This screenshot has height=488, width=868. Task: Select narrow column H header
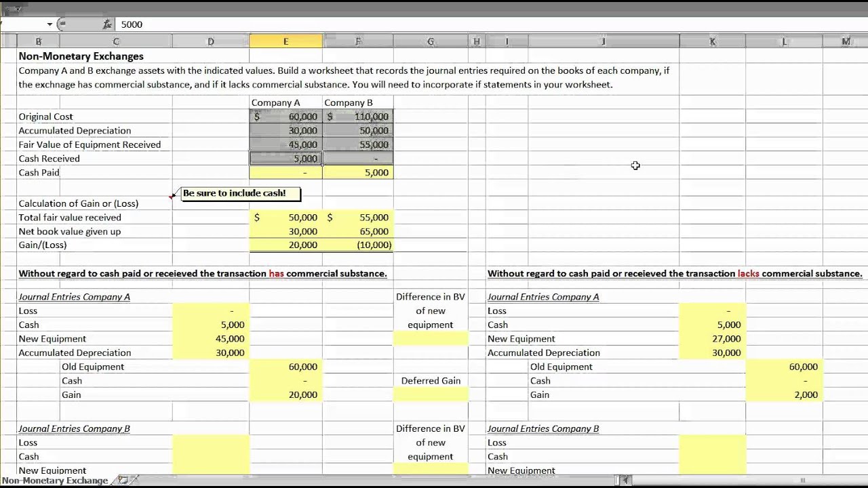coord(477,42)
